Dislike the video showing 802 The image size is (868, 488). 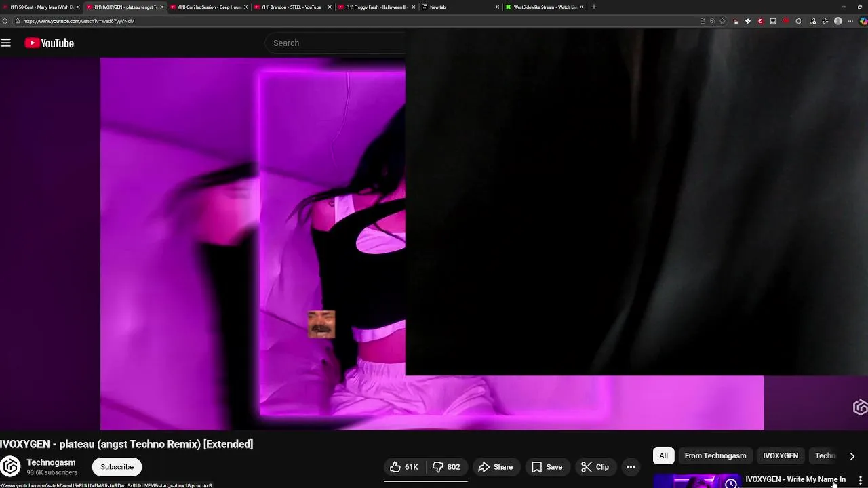[x=446, y=467]
